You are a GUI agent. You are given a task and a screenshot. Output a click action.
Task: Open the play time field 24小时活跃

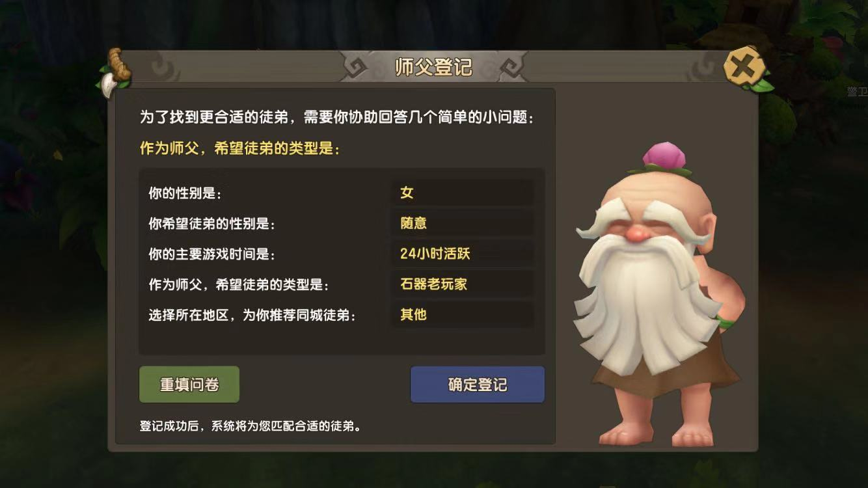[x=462, y=254]
